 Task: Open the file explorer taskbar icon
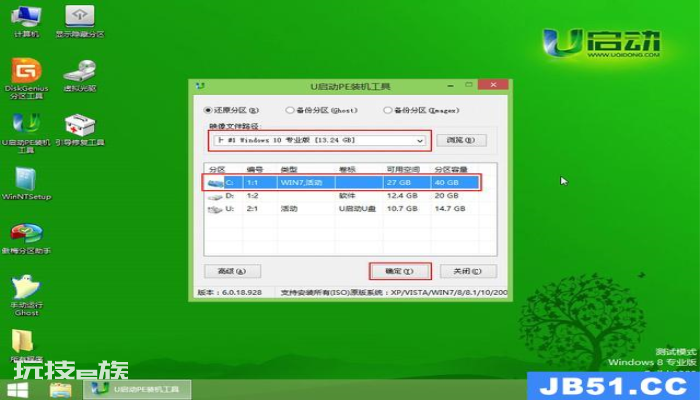coord(60,390)
